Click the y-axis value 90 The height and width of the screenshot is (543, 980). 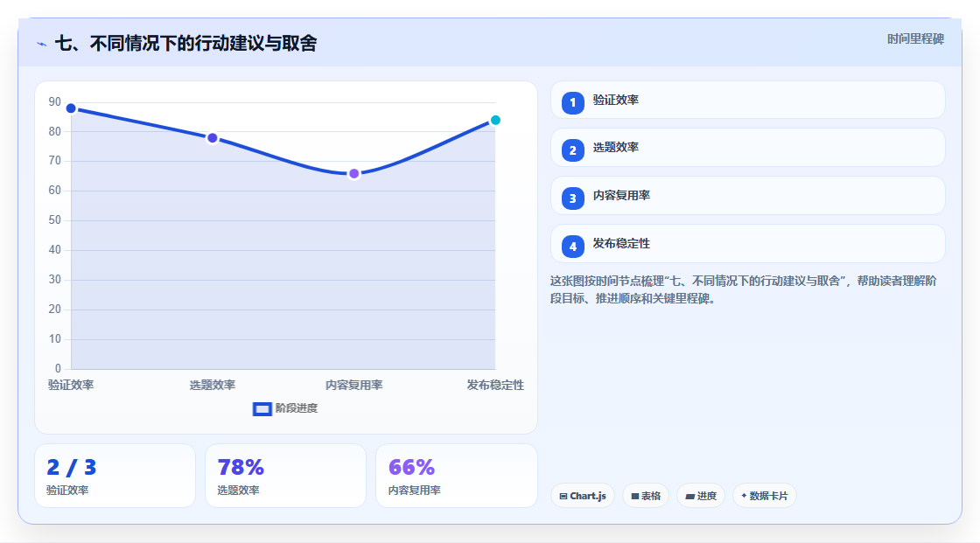click(55, 101)
